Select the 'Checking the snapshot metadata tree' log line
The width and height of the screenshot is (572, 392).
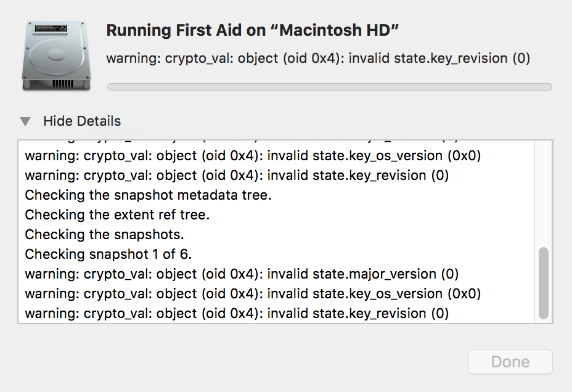pos(148,195)
